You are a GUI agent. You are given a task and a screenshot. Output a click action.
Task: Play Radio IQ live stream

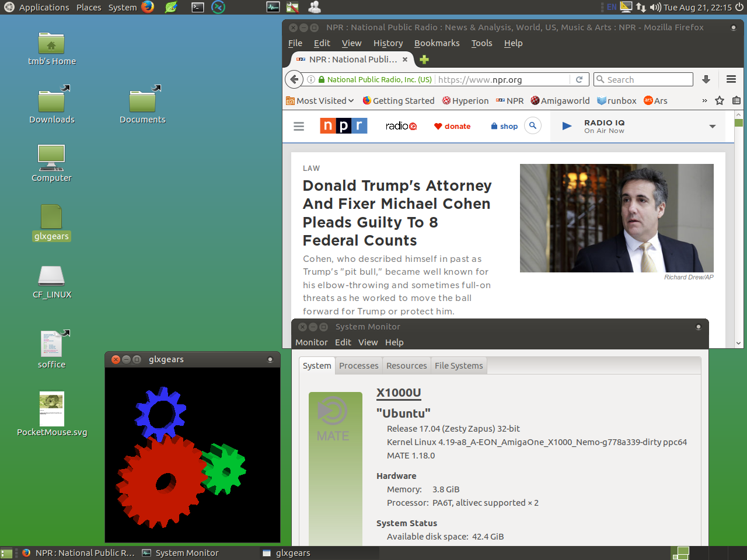[x=566, y=126]
